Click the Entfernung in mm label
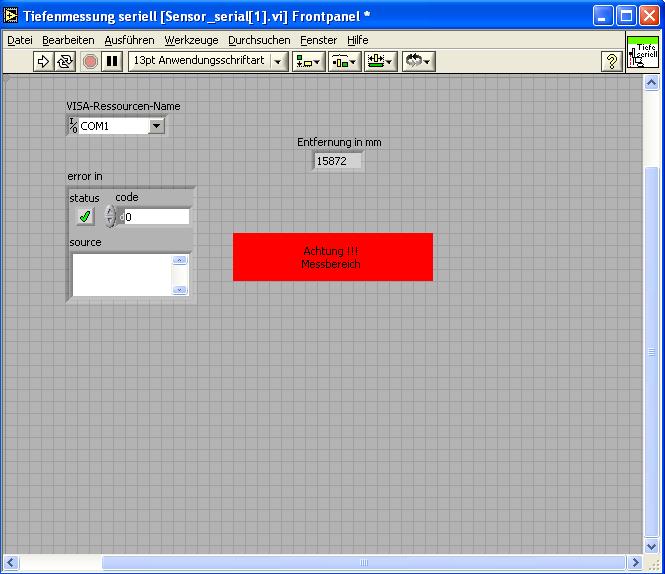Viewport: 665px width, 574px height. pos(339,142)
